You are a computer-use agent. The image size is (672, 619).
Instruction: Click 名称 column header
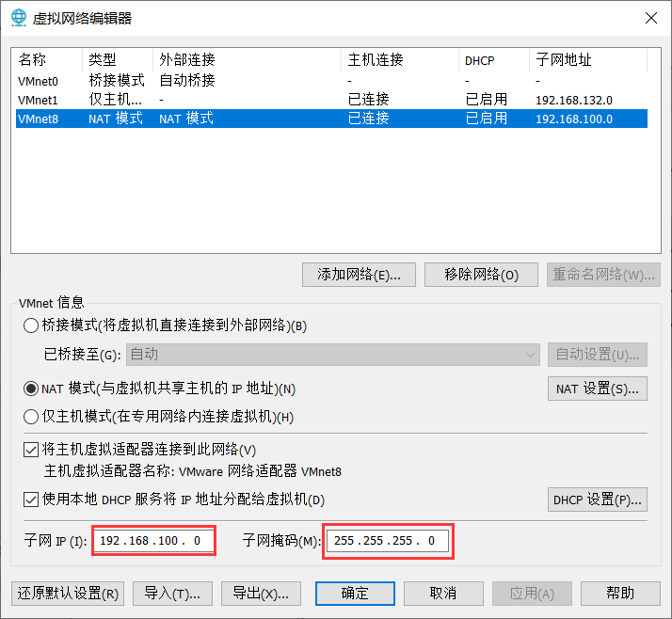point(47,59)
